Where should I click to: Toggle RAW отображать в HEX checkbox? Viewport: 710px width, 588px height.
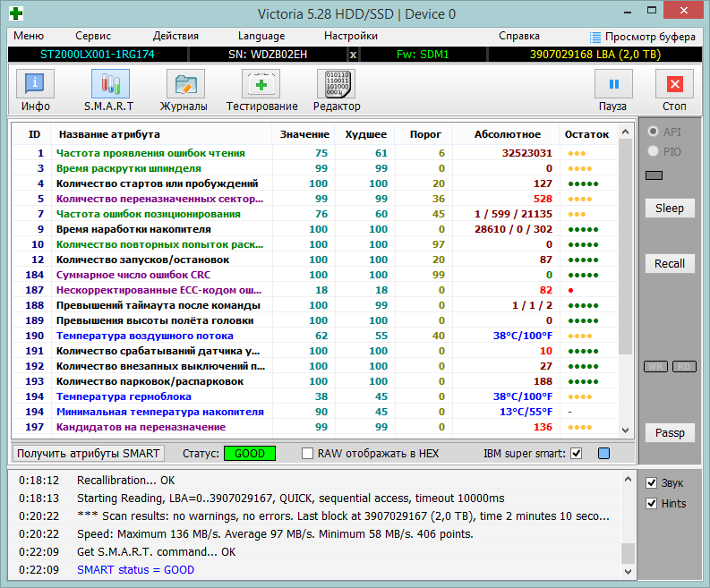(x=307, y=454)
